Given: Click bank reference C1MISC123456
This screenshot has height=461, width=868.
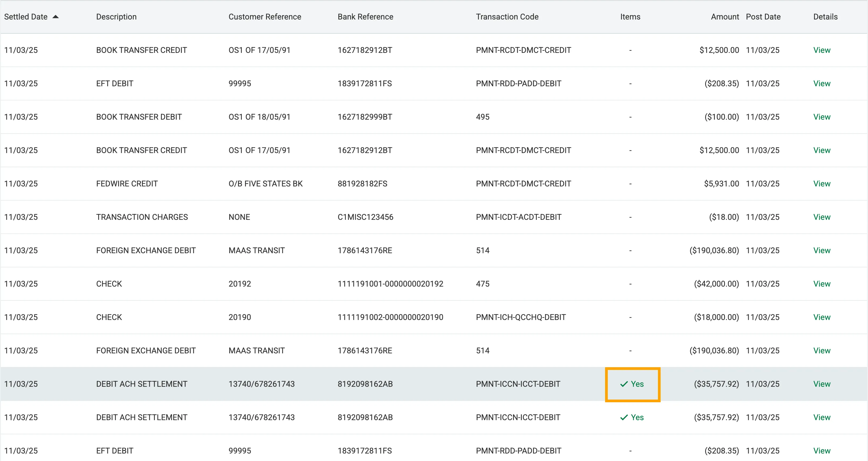Looking at the screenshot, I should (365, 217).
